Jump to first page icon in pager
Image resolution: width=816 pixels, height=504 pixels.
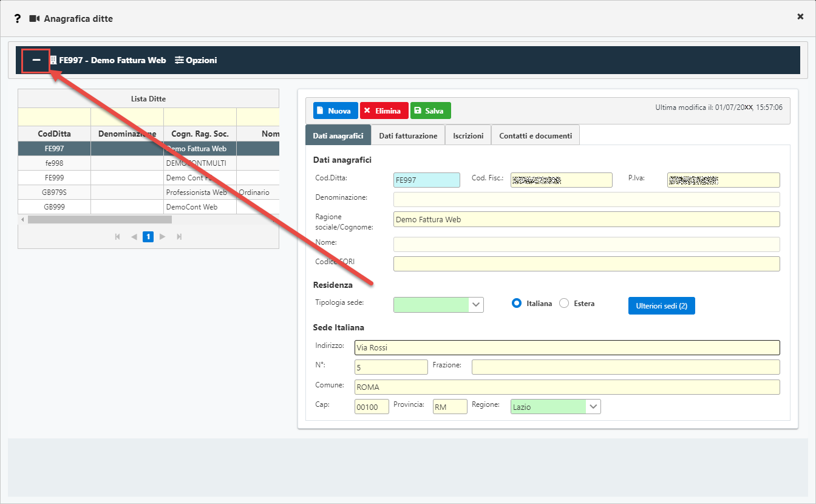pyautogui.click(x=117, y=237)
